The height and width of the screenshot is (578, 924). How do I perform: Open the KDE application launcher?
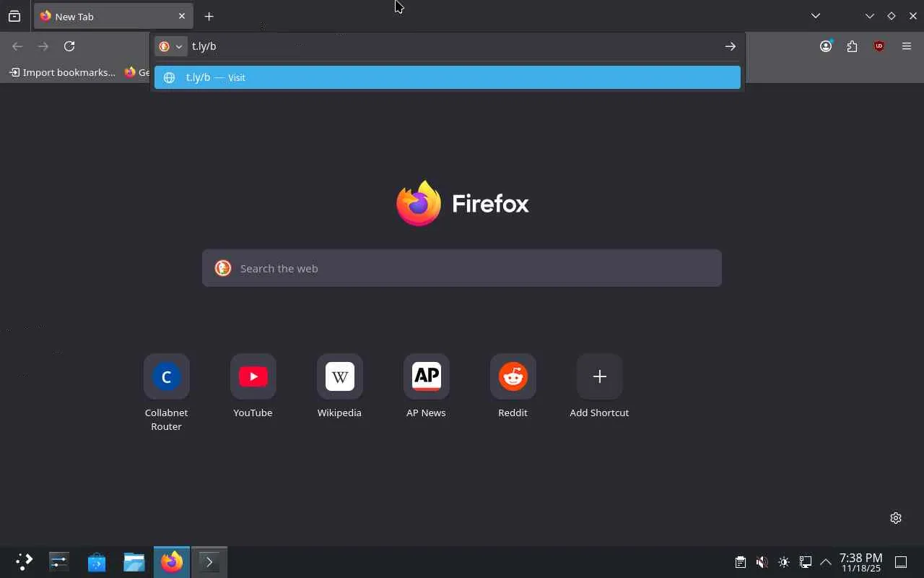pyautogui.click(x=25, y=561)
